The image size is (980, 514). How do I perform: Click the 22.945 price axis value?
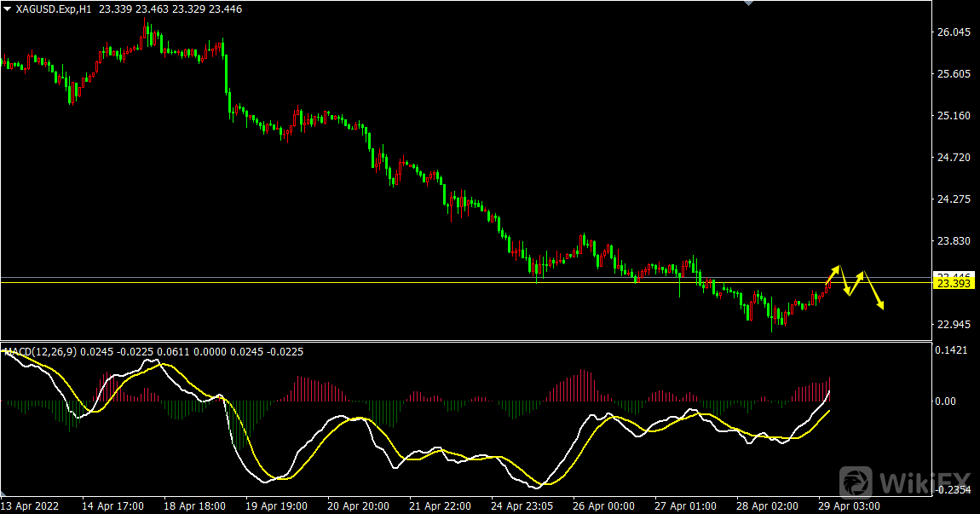tap(954, 325)
